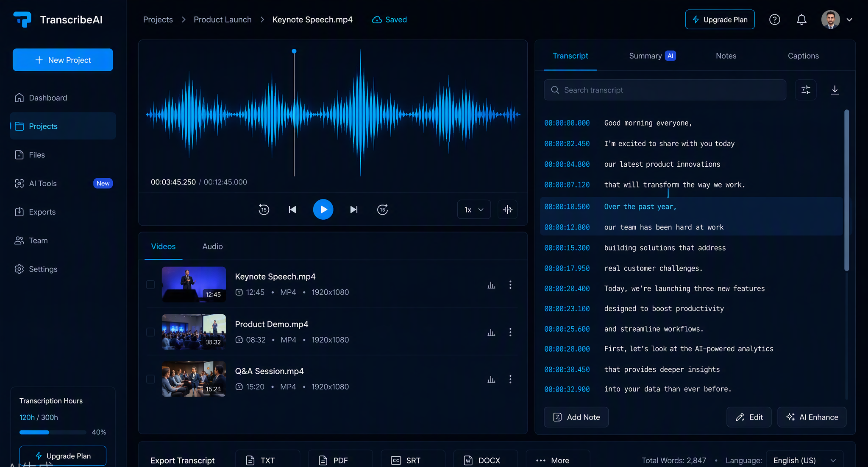Click the New Project button
Screen dimensions: 868x467
pos(63,60)
